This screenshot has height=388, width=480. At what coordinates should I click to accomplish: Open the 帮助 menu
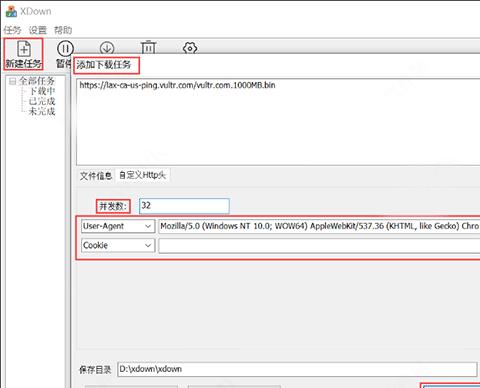63,30
